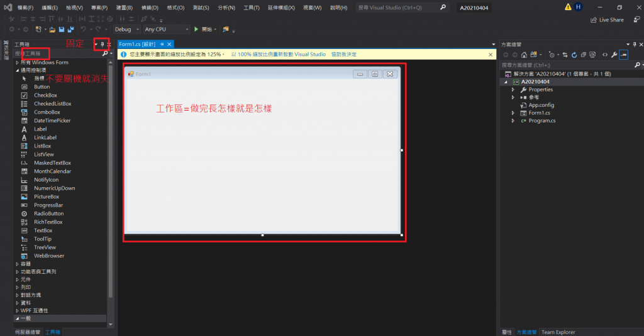Click the restart Visual Studio at 100% link
644x336 pixels.
click(279, 54)
